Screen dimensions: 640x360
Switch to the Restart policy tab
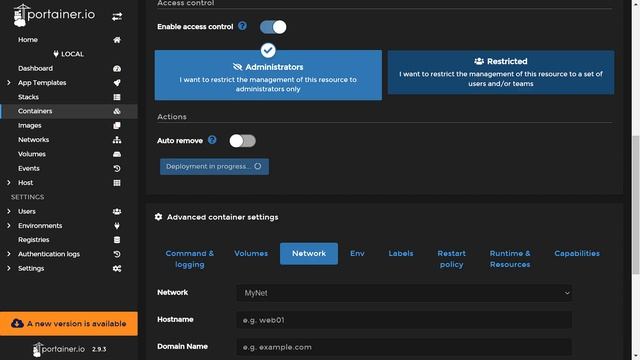pos(451,259)
